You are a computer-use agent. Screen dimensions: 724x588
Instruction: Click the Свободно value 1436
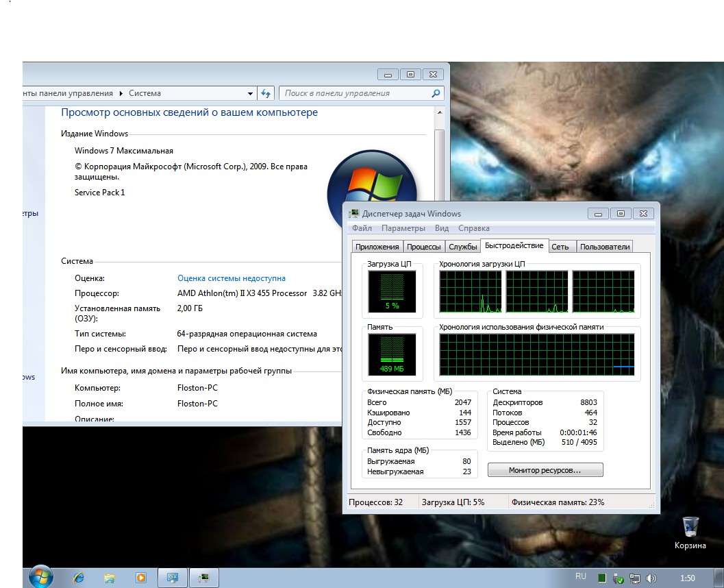click(462, 433)
